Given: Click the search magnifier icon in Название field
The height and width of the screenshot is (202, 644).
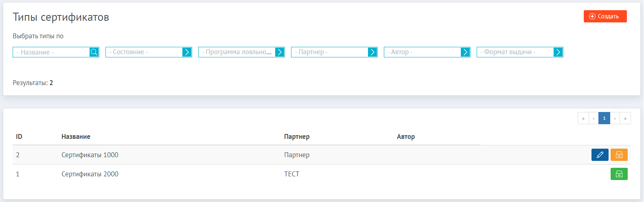Looking at the screenshot, I should click(94, 52).
